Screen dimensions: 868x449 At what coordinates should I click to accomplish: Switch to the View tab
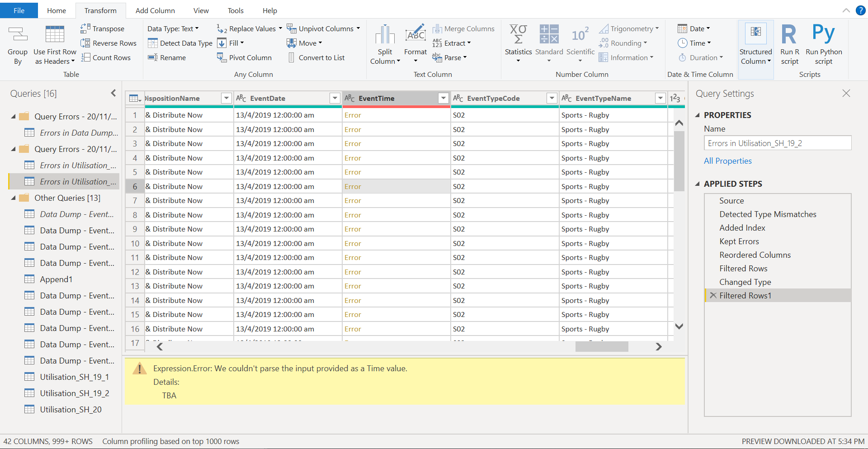point(201,10)
